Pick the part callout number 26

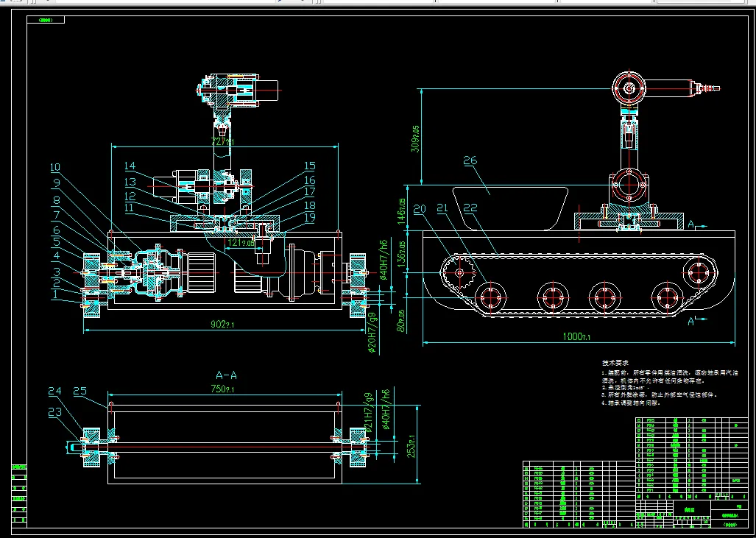470,160
